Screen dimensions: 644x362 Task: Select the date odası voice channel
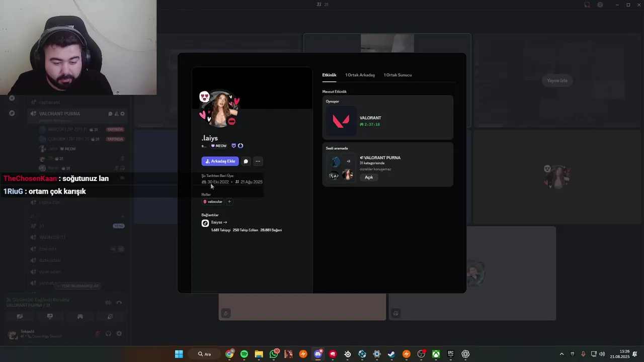(x=76, y=260)
